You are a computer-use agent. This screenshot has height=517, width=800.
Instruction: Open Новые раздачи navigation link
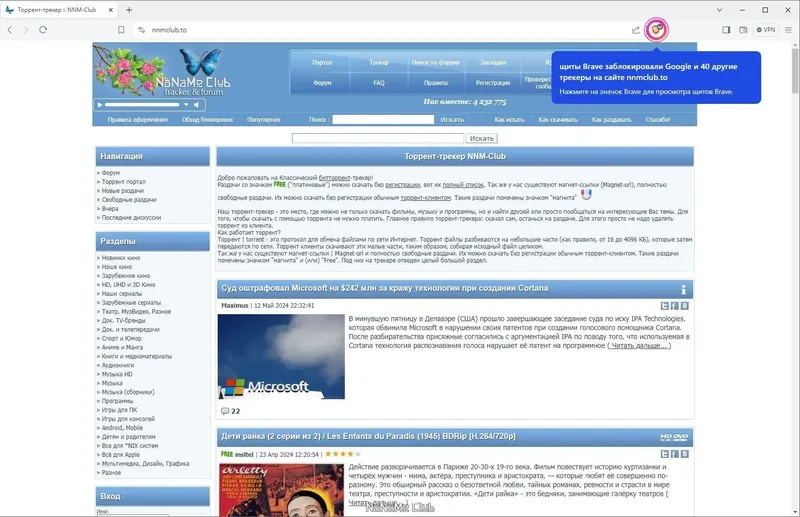[122, 190]
